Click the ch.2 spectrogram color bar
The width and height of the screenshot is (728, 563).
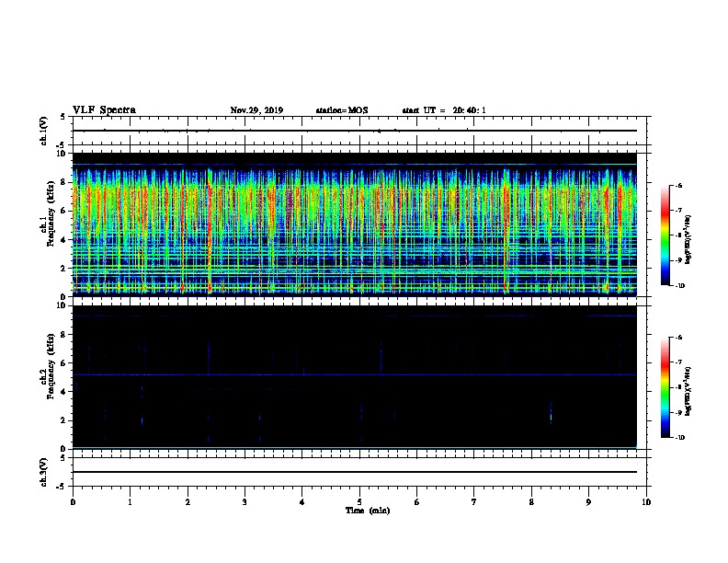665,387
